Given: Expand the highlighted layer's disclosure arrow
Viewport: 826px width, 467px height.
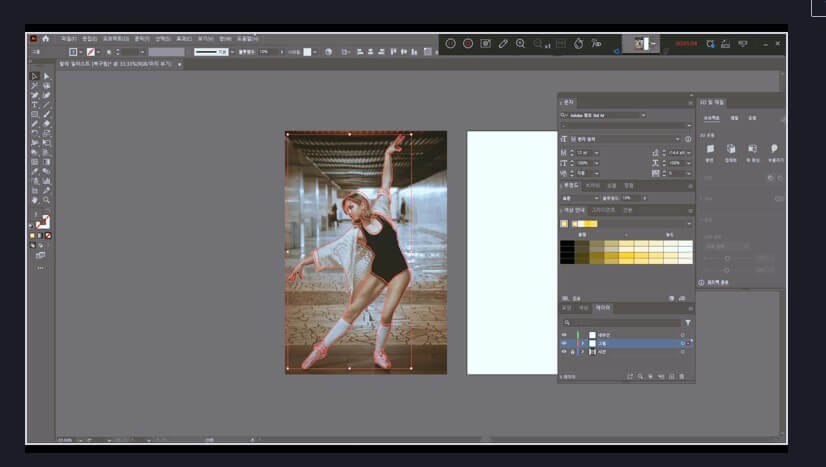Looking at the screenshot, I should point(582,343).
